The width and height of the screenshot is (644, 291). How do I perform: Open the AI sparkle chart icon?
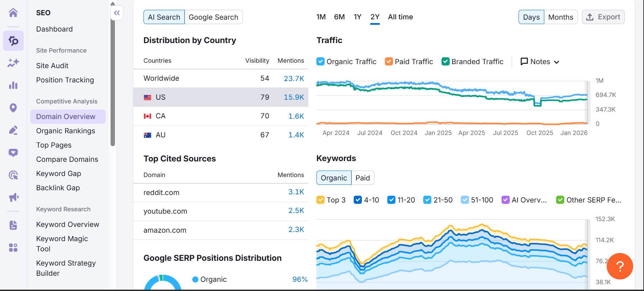(x=13, y=63)
